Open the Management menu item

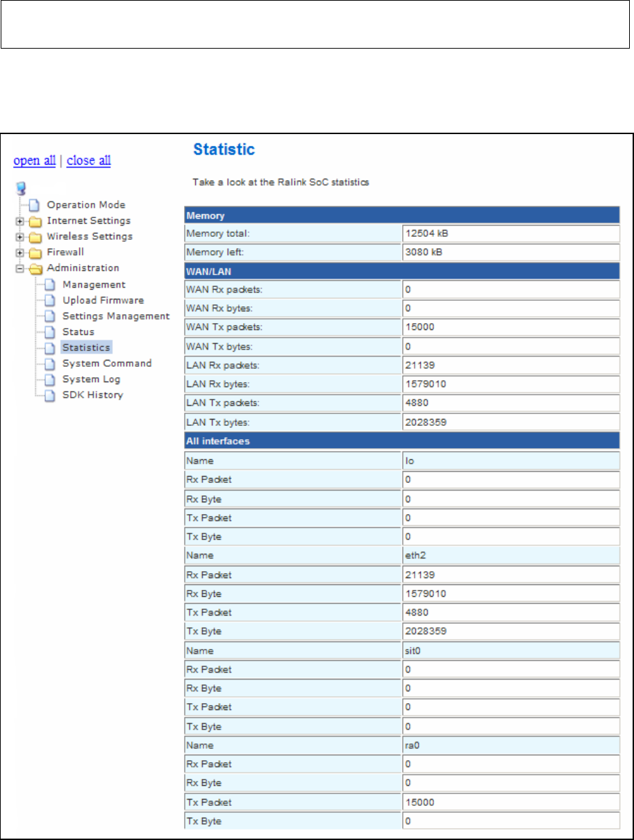point(94,285)
